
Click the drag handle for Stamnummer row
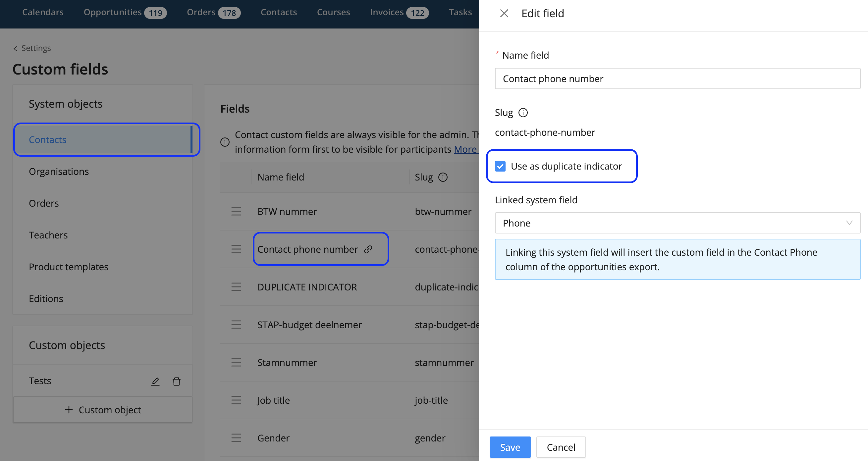236,362
